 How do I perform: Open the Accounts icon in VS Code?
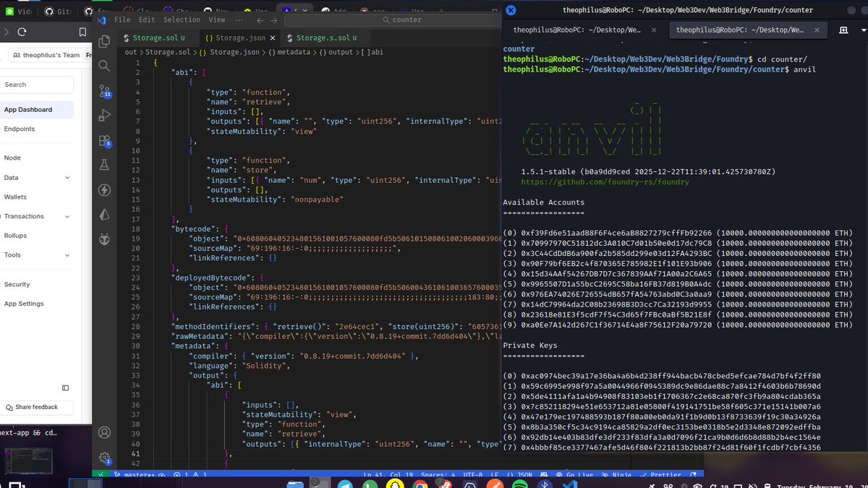(x=104, y=432)
